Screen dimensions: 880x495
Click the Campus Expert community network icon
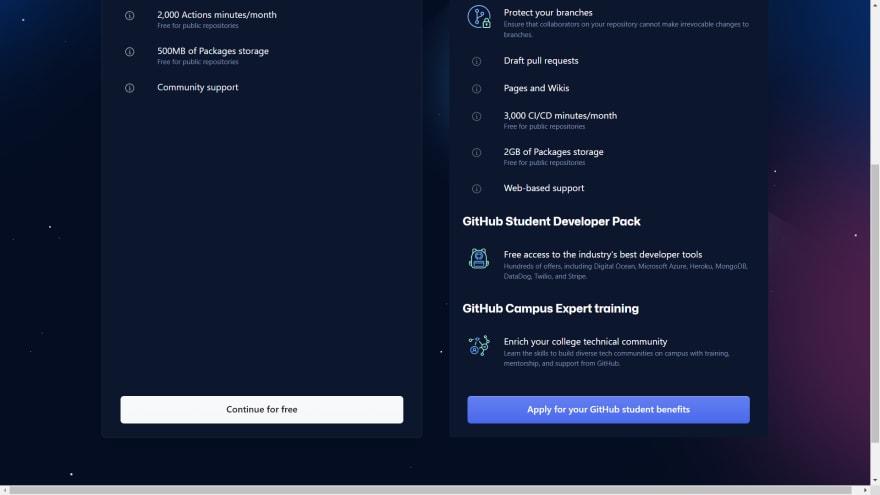click(x=479, y=346)
